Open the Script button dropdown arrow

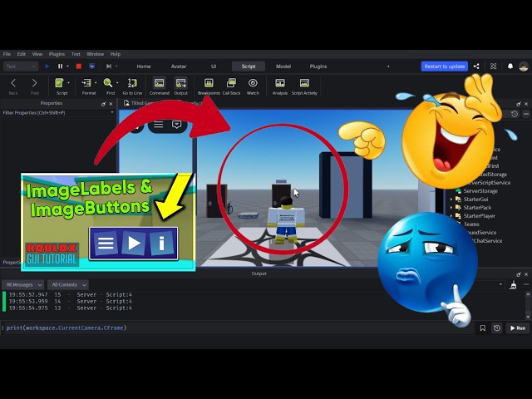68,83
